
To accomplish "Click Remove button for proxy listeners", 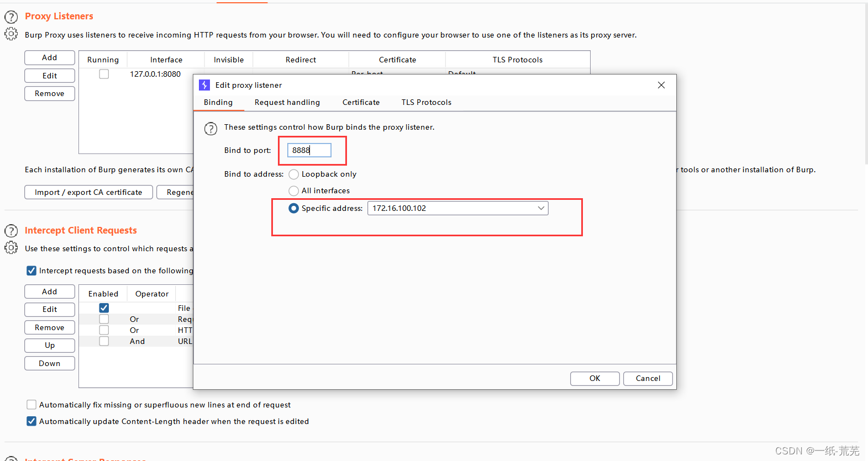I will tap(50, 93).
